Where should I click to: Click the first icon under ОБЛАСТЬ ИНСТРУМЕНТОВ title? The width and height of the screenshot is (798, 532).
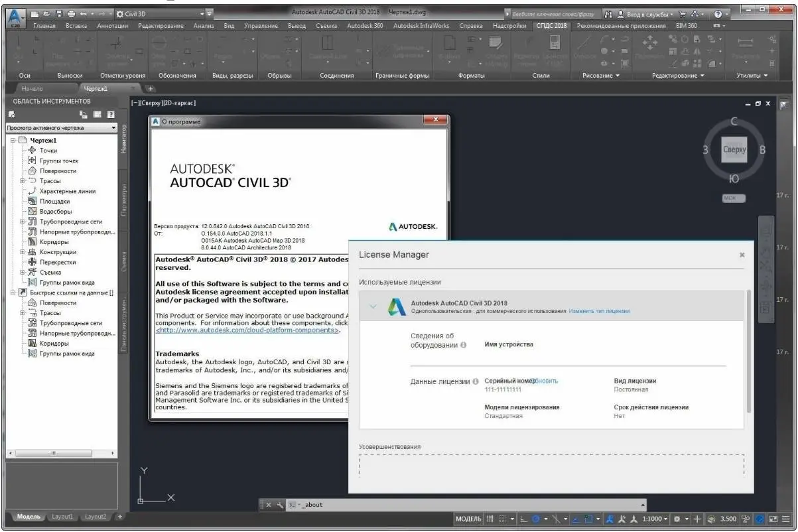point(11,115)
